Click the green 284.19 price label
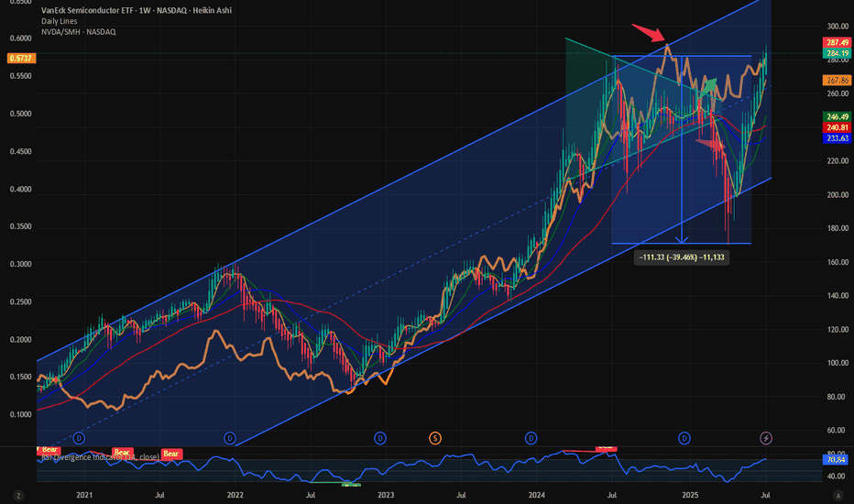This screenshot has height=504, width=854. click(x=838, y=53)
